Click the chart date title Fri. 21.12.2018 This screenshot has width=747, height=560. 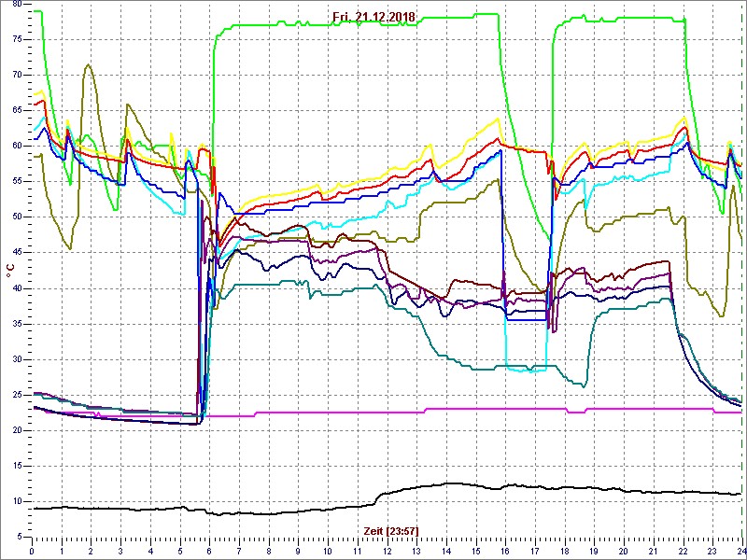point(373,17)
